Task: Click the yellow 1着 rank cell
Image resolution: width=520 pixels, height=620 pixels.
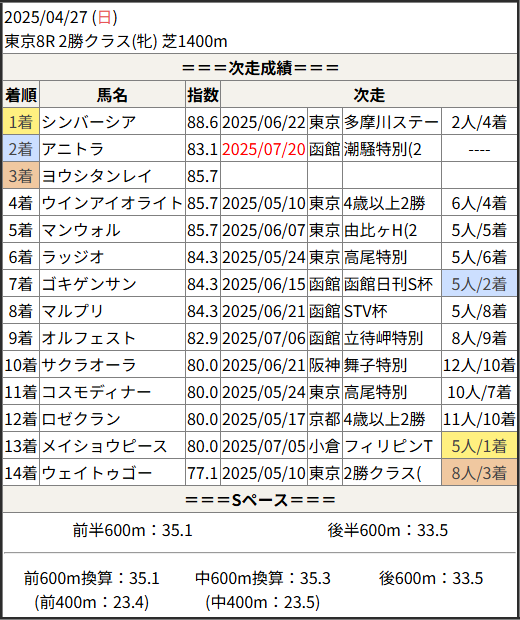Action: click(x=21, y=122)
